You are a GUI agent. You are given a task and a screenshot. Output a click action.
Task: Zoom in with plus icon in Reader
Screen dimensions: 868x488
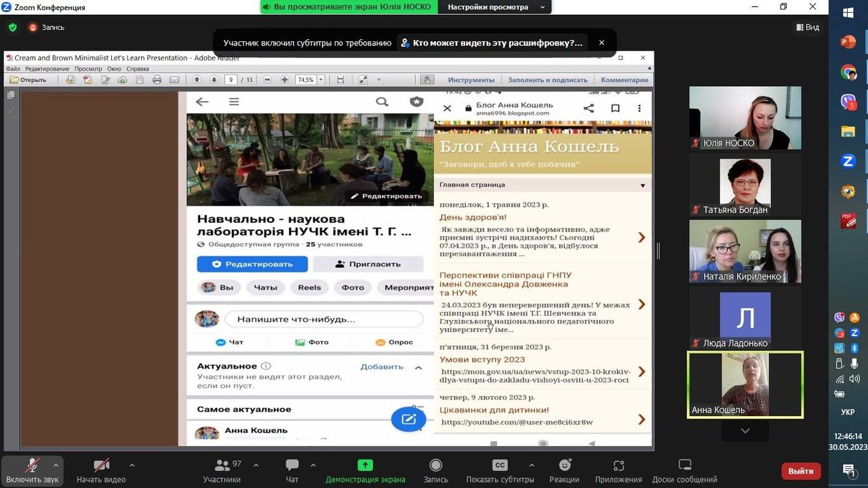[x=284, y=80]
